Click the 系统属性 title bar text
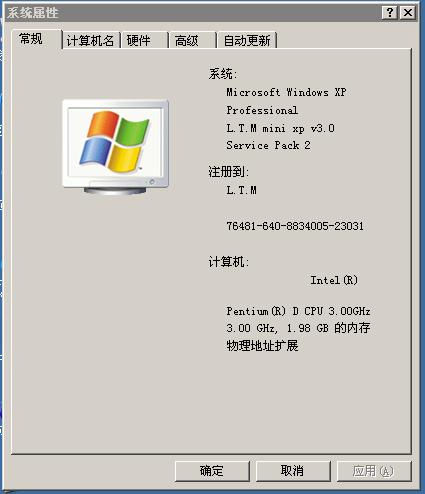 [33, 13]
